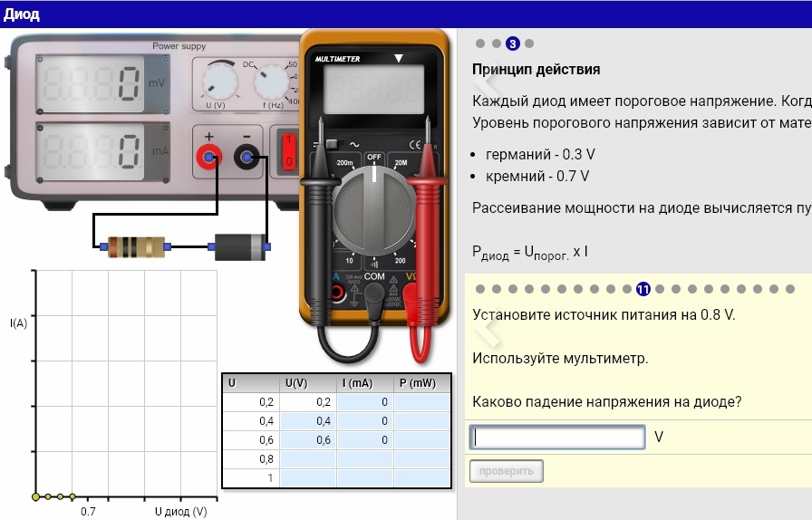
Task: Click the voltage drop answer input field
Action: tap(556, 438)
